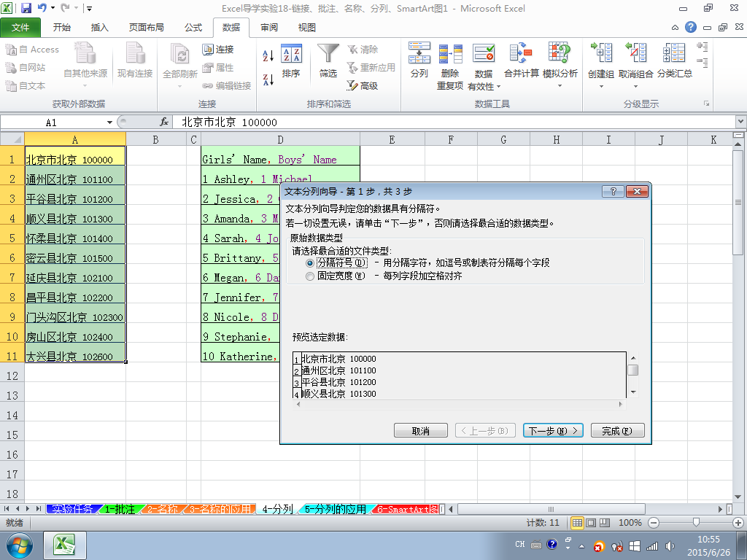747x560 pixels.
Task: Select the Delimited (分隔符号) radio option
Action: [309, 262]
